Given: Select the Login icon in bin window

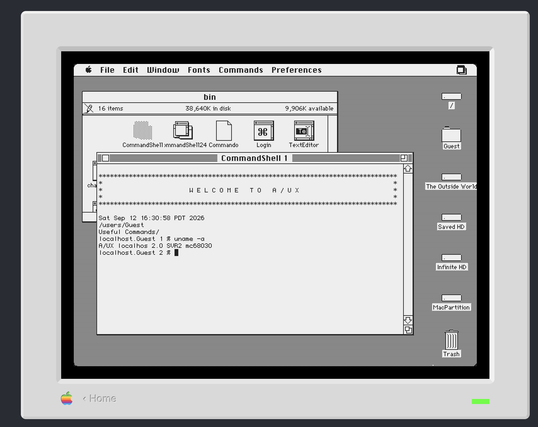Looking at the screenshot, I should click(264, 131).
